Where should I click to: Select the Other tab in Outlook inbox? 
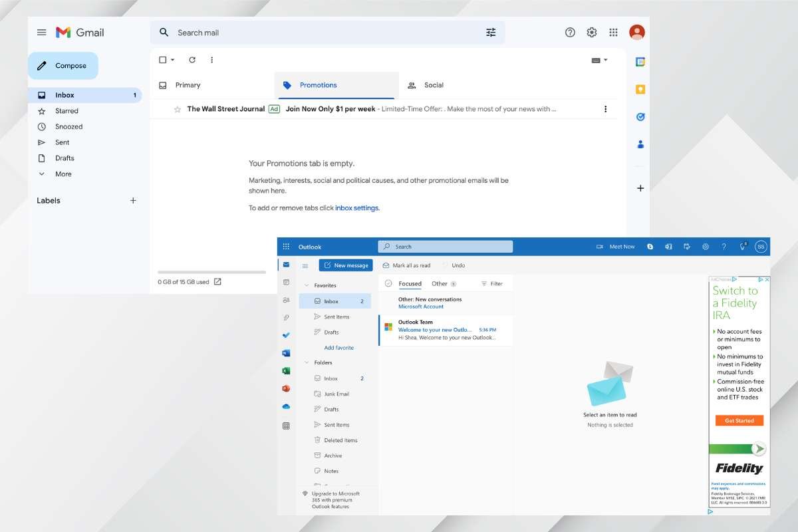coord(439,283)
